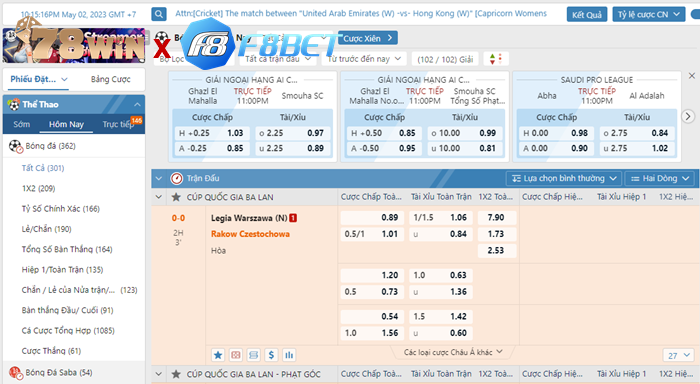
Task: Star the CÚP QUỐC GIA BA LAN - PHẠT GÓC league
Action: tap(176, 374)
